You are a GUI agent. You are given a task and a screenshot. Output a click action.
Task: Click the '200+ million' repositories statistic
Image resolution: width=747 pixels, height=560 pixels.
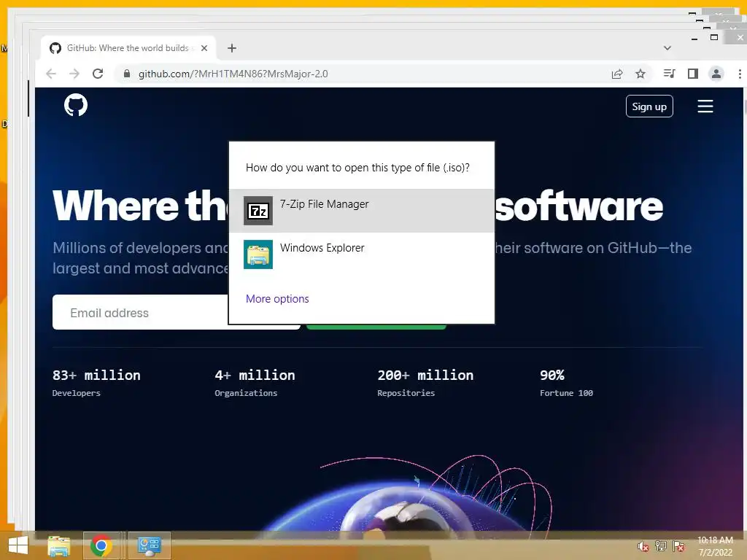[x=425, y=375]
